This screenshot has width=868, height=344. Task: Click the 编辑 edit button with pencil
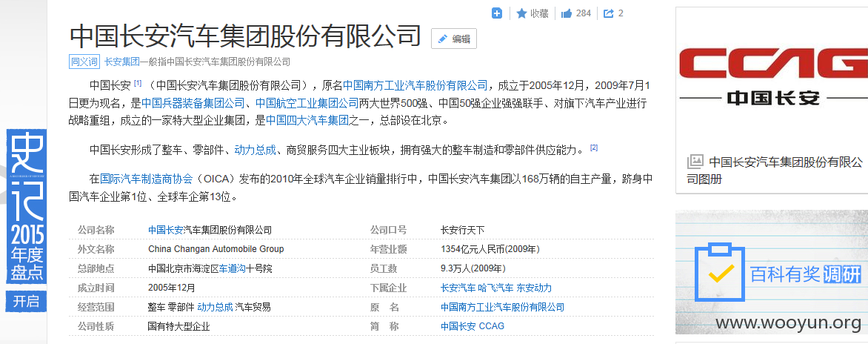[x=454, y=39]
